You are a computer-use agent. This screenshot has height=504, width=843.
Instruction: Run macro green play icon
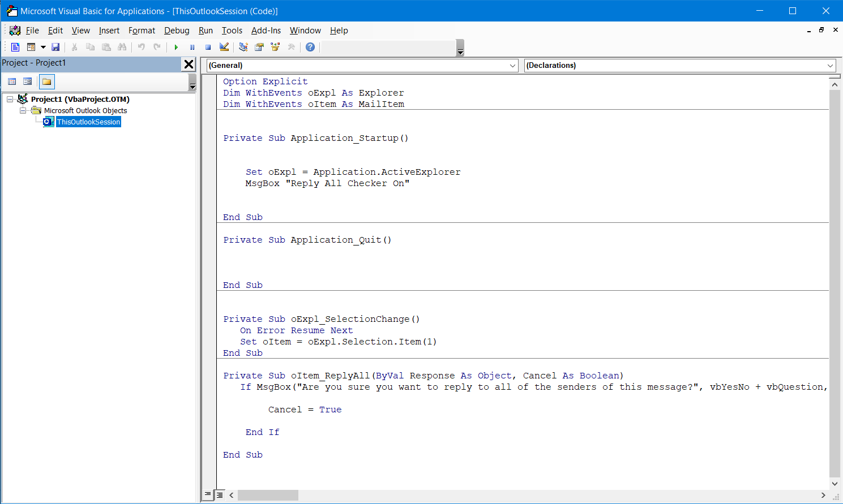point(176,47)
